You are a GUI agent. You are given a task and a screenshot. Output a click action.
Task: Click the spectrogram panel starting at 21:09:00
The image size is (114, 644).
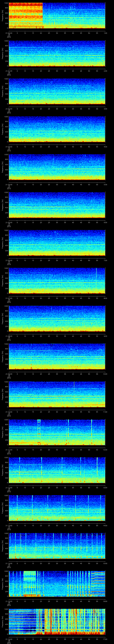click(x=57, y=357)
